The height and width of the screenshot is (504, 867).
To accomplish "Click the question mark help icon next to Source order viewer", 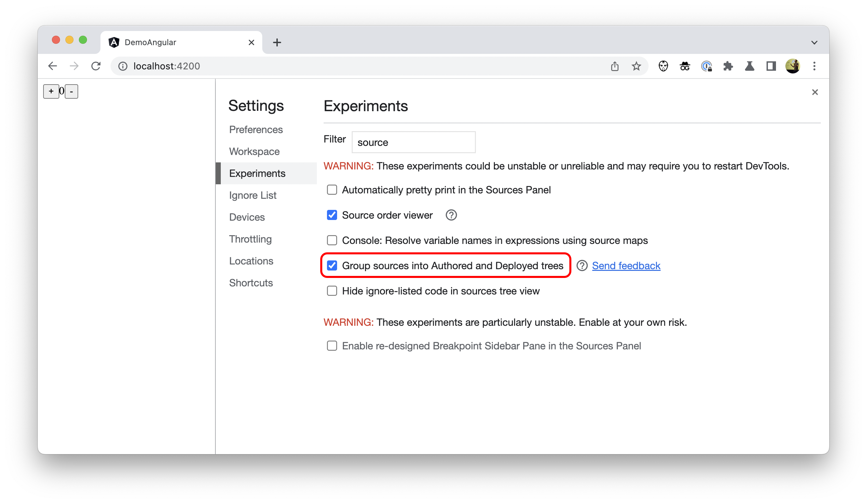I will coord(451,215).
